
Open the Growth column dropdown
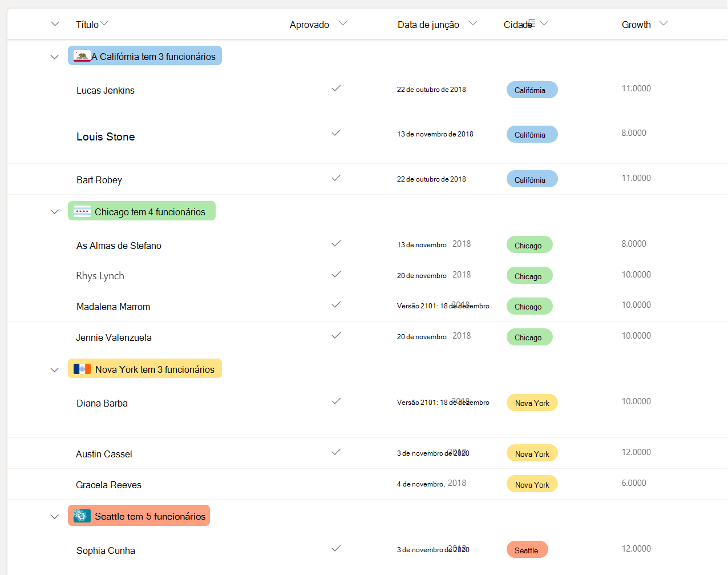663,23
